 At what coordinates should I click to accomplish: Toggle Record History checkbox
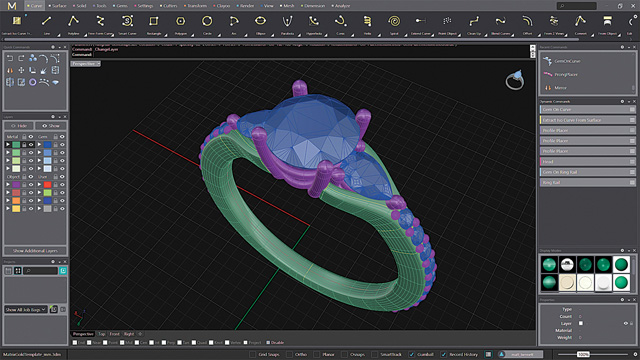pos(444,354)
